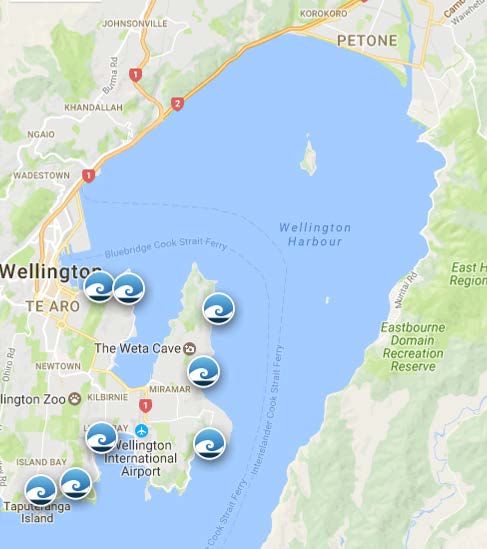Click the wave marker beside Te Aro waterfront's first marker

tap(129, 289)
